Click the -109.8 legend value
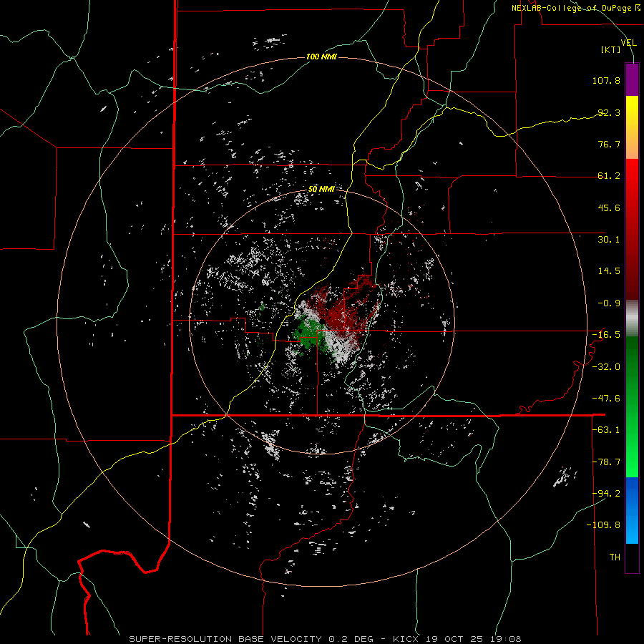Screen dimensions: 644x644 point(603,525)
